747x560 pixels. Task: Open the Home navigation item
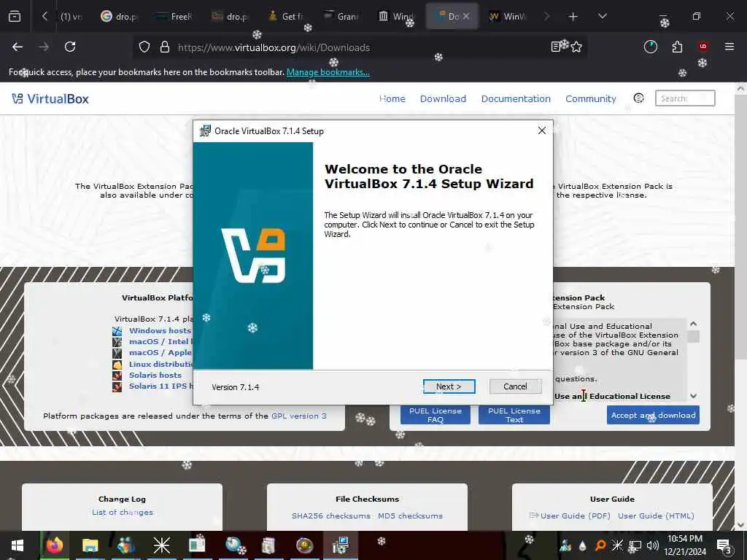click(392, 98)
